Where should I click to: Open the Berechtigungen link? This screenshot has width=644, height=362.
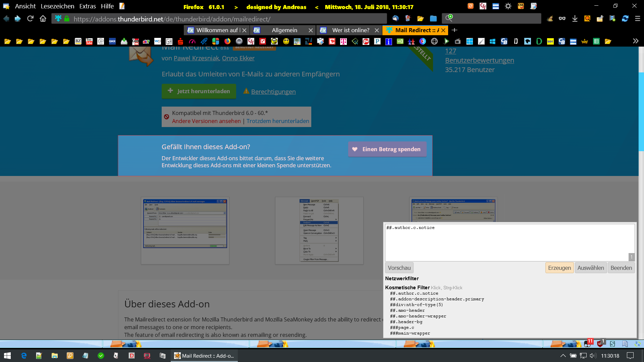273,92
